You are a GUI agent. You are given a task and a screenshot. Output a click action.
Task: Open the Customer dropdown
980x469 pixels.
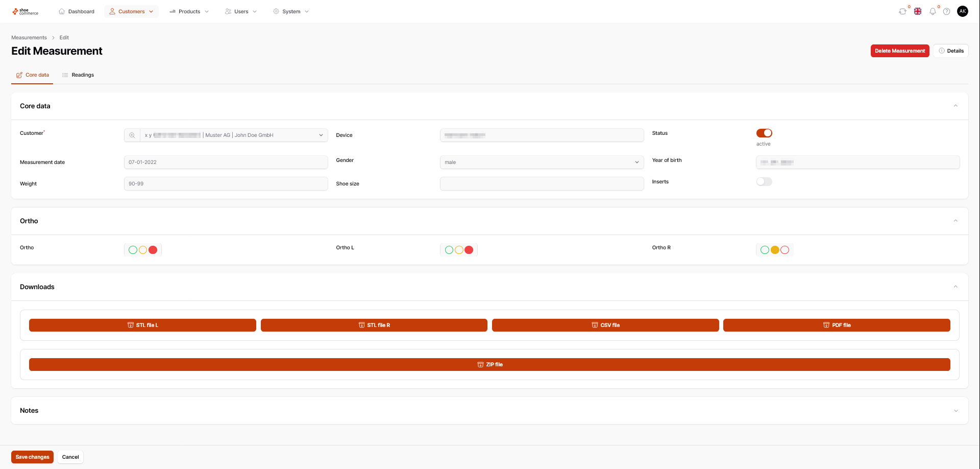click(234, 135)
